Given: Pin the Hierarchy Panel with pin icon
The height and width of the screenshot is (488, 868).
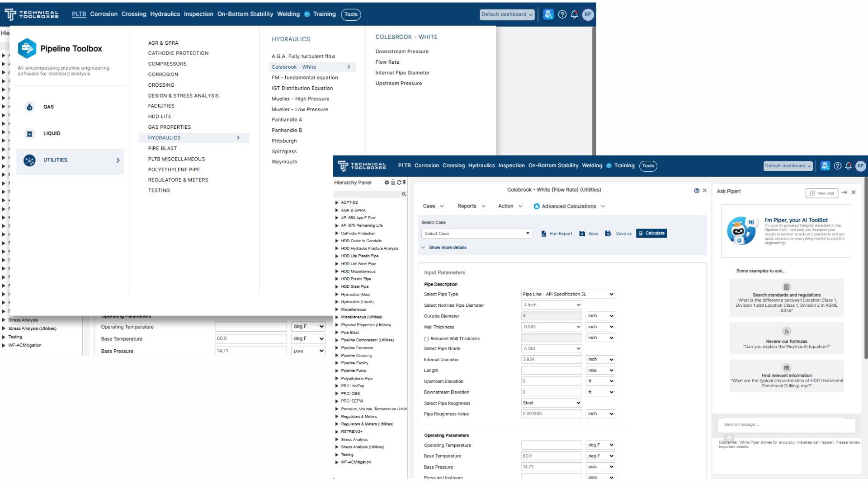Looking at the screenshot, I should coord(404,183).
